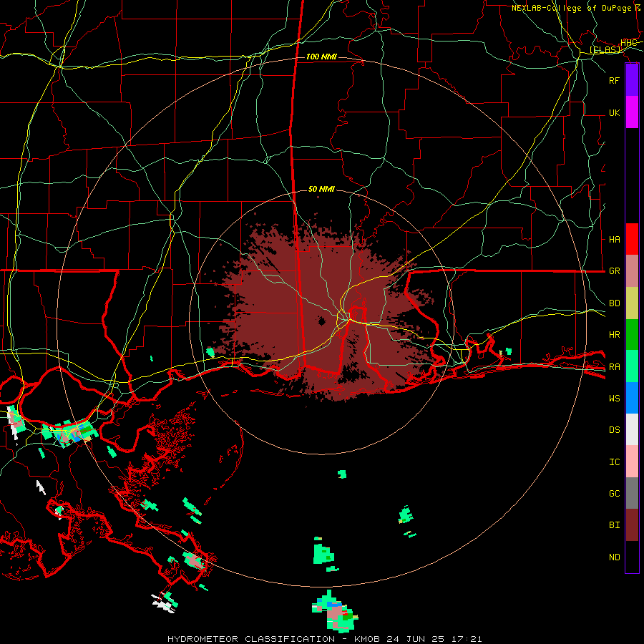Click the magenta UK legend color block
Image resolution: width=644 pixels, height=644 pixels.
[x=632, y=112]
